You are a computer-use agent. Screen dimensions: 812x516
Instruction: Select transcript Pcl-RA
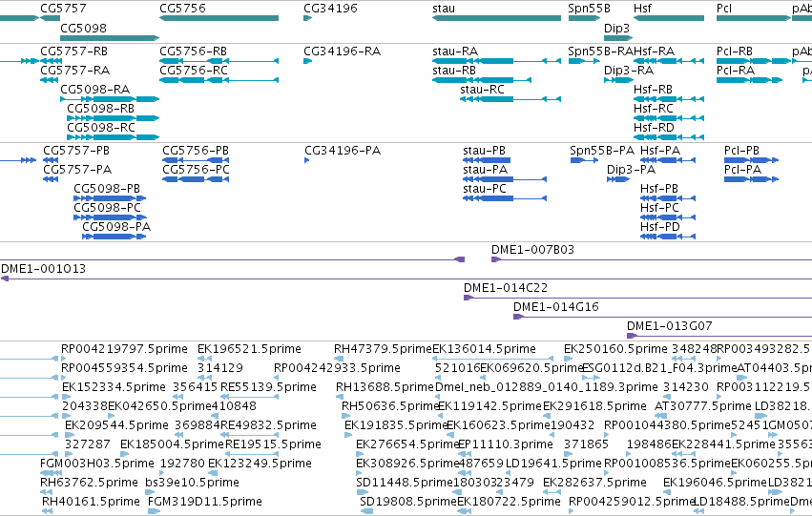click(736, 71)
